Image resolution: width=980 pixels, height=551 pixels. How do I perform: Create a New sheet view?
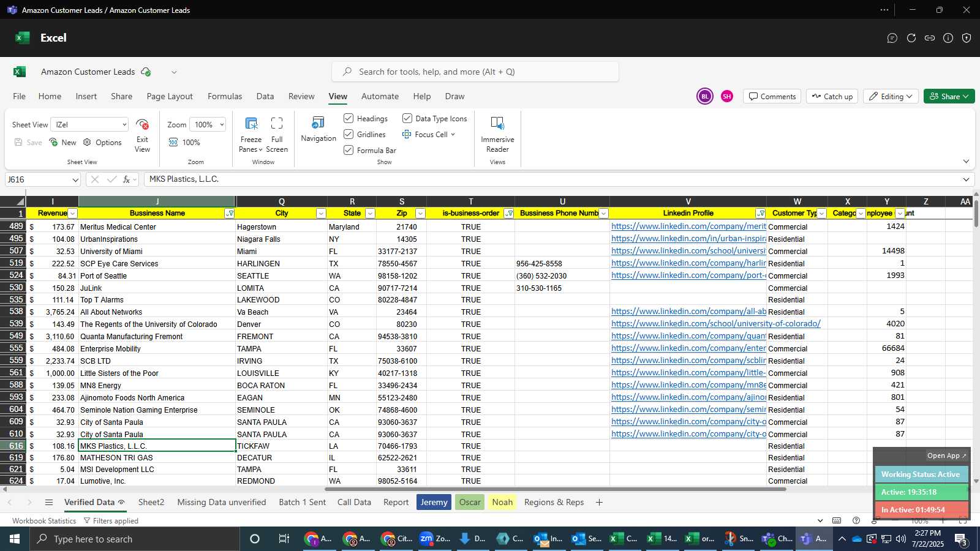[x=63, y=142]
